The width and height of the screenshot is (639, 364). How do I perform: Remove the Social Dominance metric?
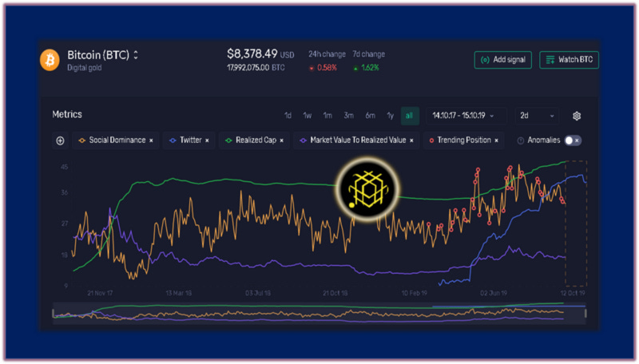(151, 140)
